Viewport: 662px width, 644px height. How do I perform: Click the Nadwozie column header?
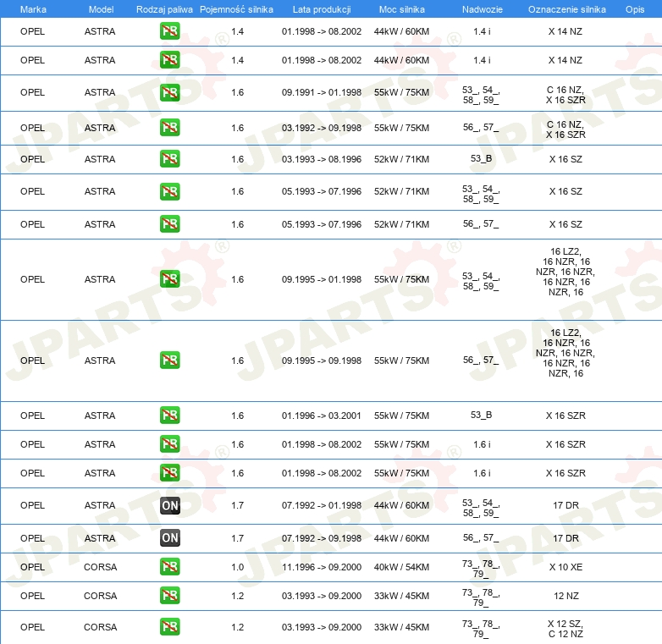[483, 9]
